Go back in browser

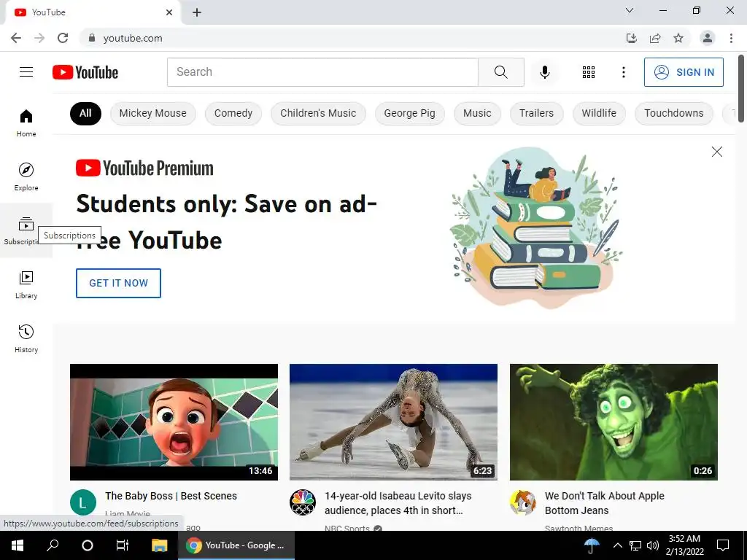[x=16, y=38]
